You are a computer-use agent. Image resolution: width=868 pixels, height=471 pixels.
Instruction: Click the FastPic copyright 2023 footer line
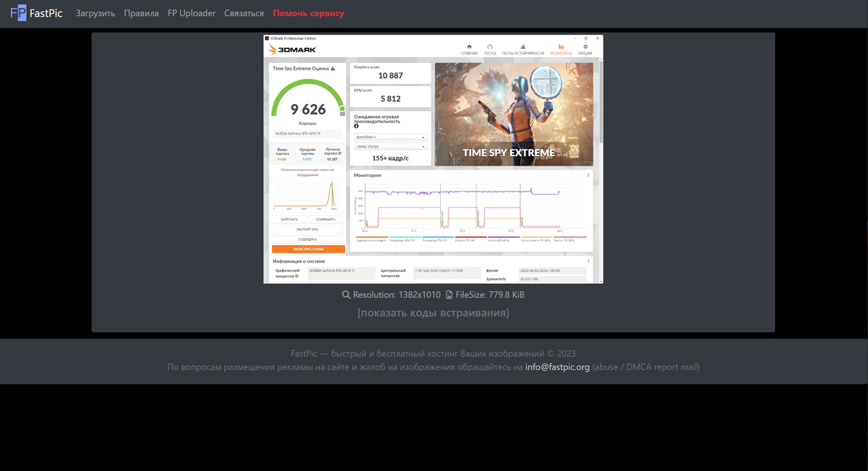tap(433, 354)
